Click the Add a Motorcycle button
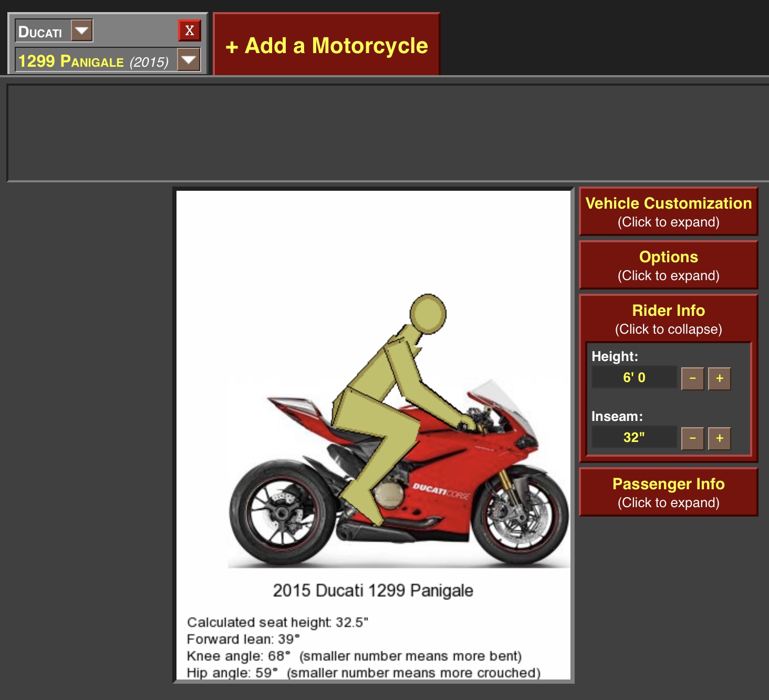This screenshot has width=769, height=700. pyautogui.click(x=326, y=46)
